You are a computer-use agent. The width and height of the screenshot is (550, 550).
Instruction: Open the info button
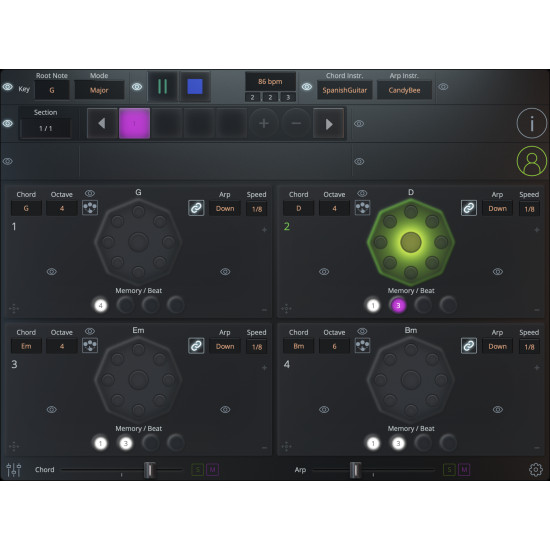point(531,123)
